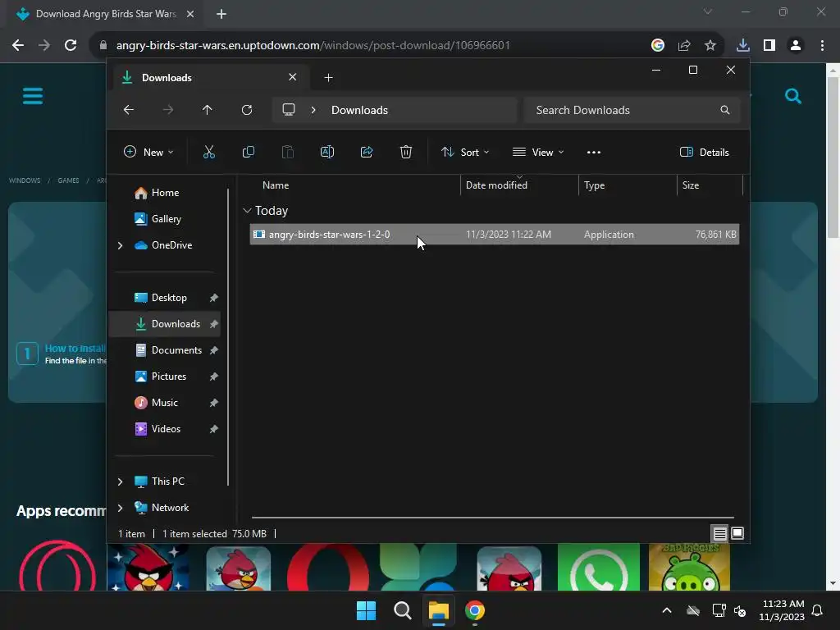Select This PC in navigation pane
The image size is (840, 630).
[167, 482]
